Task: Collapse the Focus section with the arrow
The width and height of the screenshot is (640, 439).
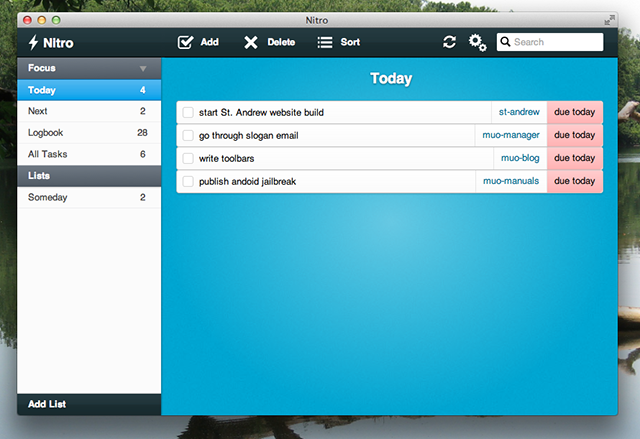Action: click(x=143, y=69)
